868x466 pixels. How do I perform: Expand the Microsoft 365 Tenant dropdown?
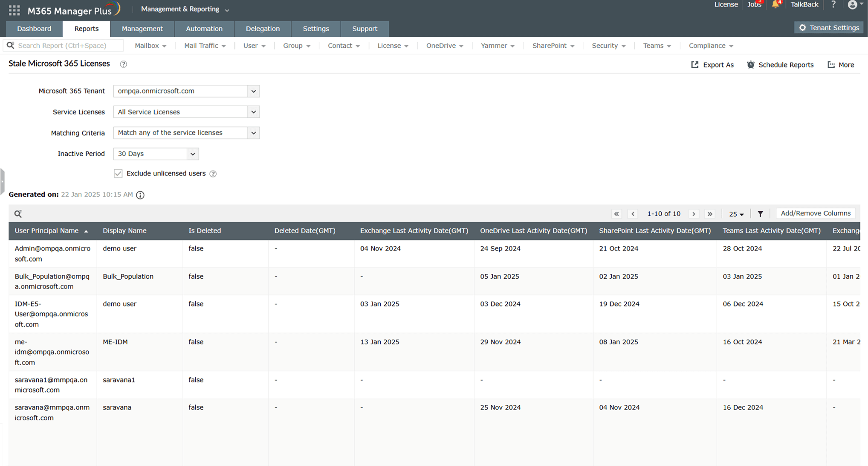pos(253,91)
